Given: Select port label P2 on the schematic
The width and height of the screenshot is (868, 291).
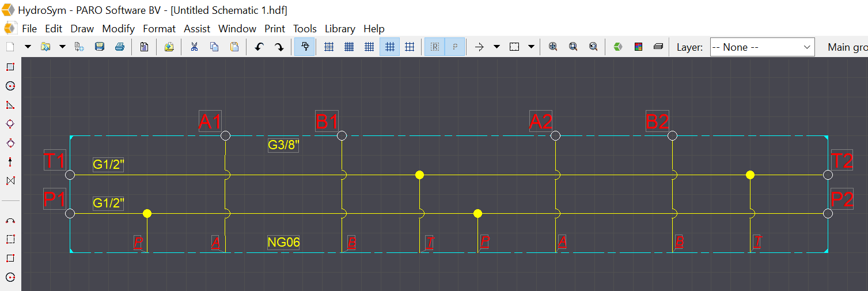Looking at the screenshot, I should coord(842,199).
